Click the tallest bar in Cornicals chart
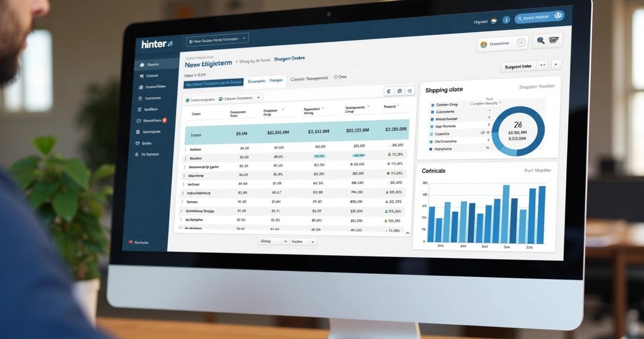Image resolution: width=644 pixels, height=339 pixels. 506,214
